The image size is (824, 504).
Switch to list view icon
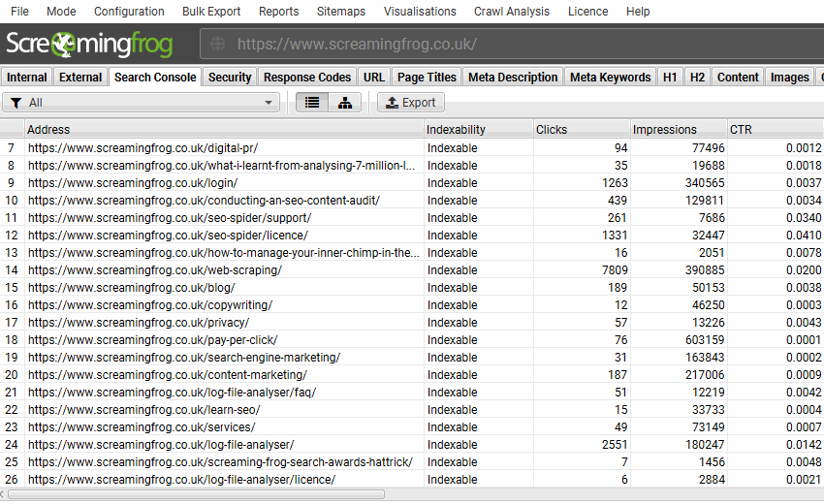[x=312, y=103]
